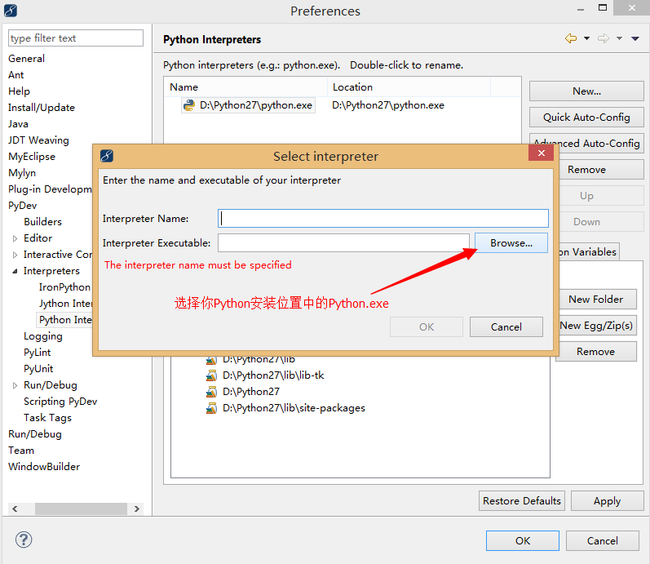The image size is (650, 564).
Task: Click the icon beside D:\Python27\lib\site-packages
Action: click(211, 408)
